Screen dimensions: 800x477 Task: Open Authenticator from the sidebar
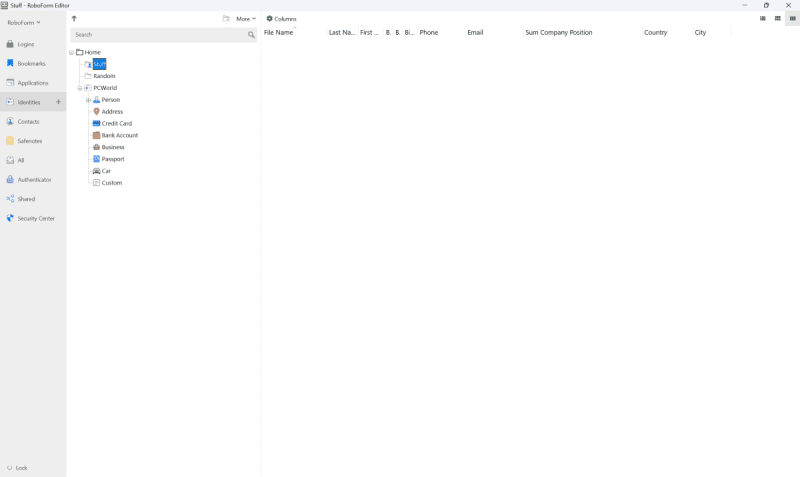pos(33,180)
